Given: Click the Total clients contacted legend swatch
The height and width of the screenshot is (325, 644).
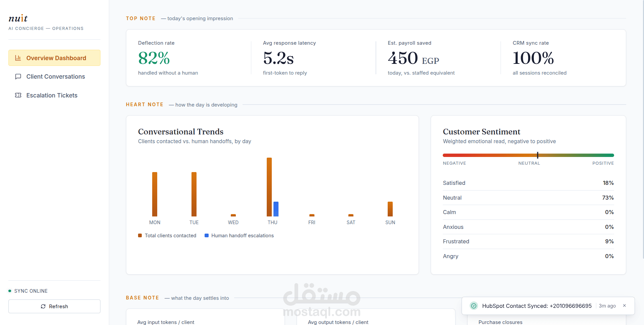Looking at the screenshot, I should tap(140, 236).
